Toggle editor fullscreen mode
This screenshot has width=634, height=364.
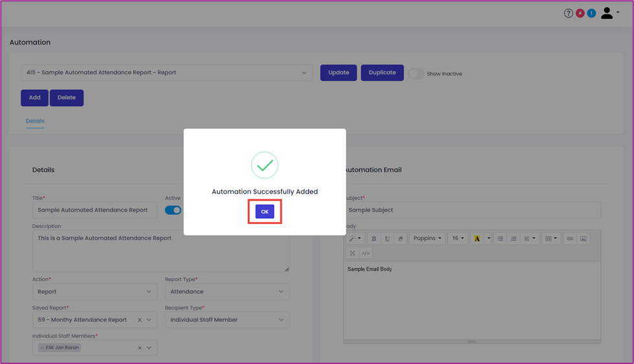click(x=352, y=253)
